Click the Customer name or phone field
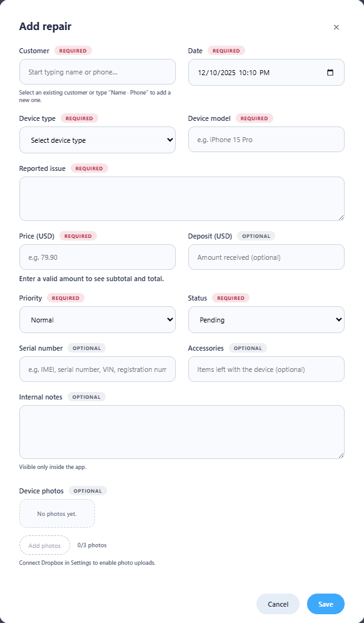364x623 pixels. (x=97, y=72)
